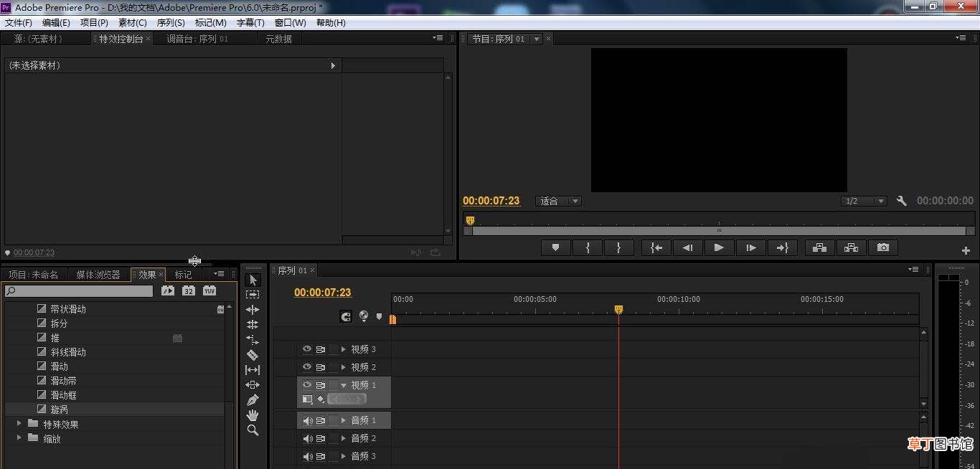Viewport: 980px width, 469px height.
Task: Open the 1/2 playback resolution dropdown
Action: 864,201
